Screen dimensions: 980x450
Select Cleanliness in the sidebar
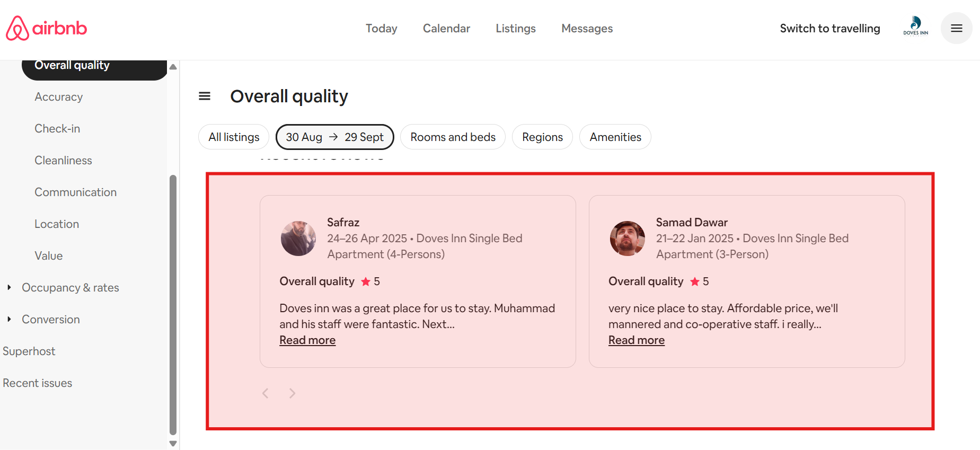click(x=63, y=160)
